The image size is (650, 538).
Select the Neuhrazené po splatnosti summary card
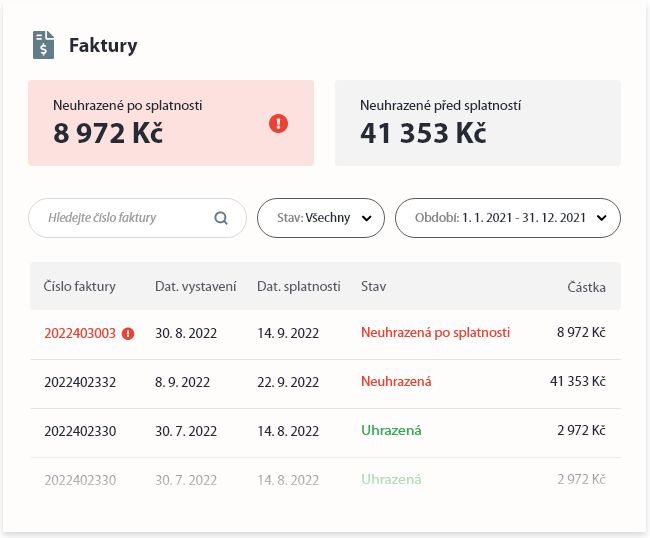click(170, 123)
